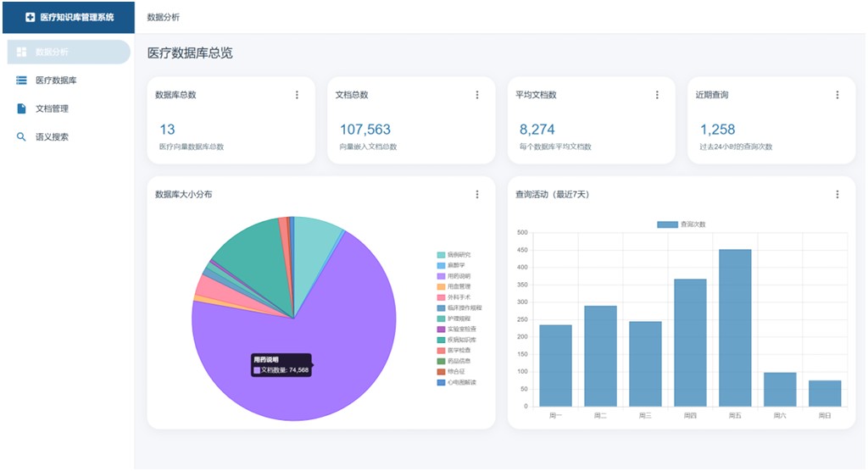Click the 数据分析 dashboard grid icon
The height and width of the screenshot is (471, 868).
pyautogui.click(x=21, y=52)
